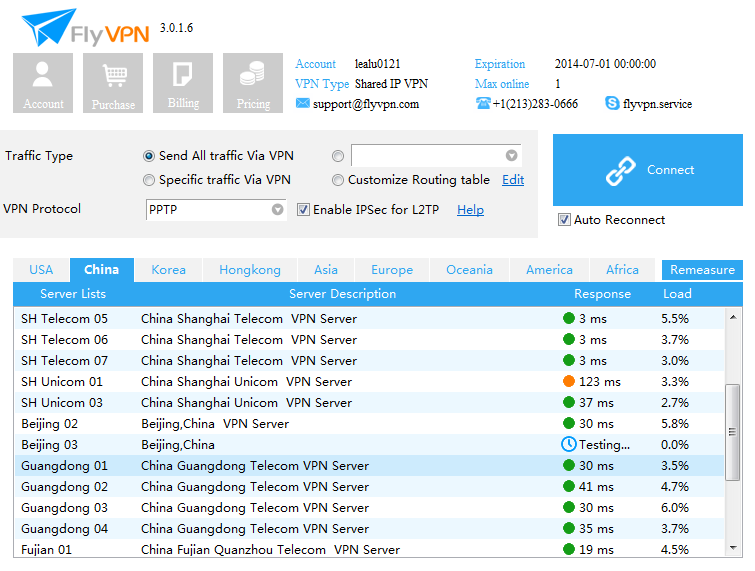The width and height of the screenshot is (755, 571).
Task: Click the telephone icon next to phone number
Action: pos(483,103)
